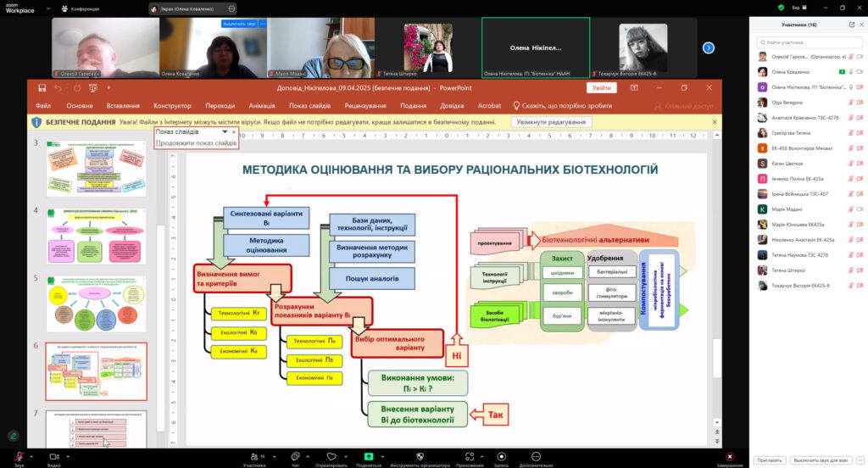Viewport: 868px width, 468px height.
Task: Open Инструменты организатора shield icon
Action: [420, 456]
